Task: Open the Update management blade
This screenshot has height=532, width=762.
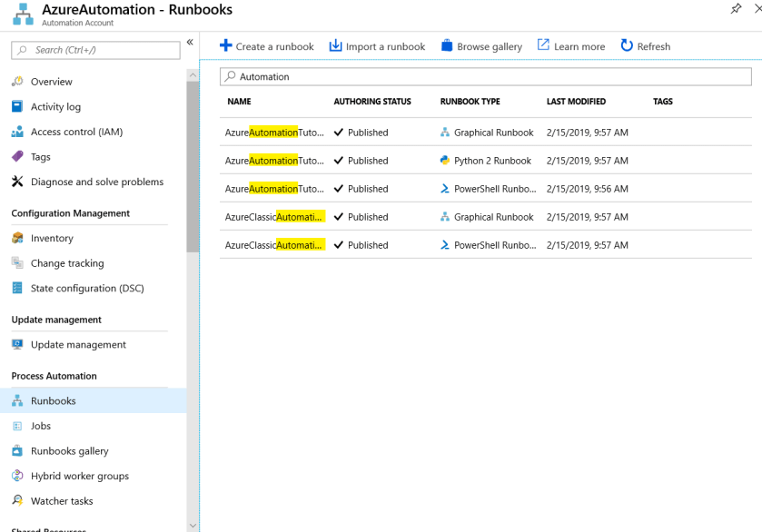Action: 77,344
